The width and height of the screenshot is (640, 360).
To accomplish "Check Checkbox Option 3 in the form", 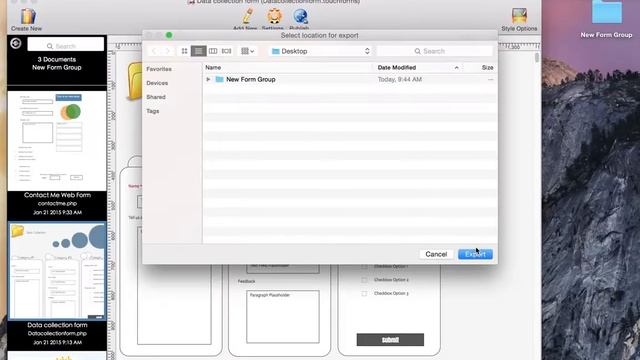I will (364, 293).
